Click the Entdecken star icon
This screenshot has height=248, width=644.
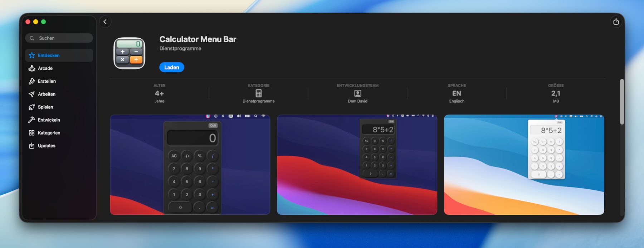tap(32, 55)
